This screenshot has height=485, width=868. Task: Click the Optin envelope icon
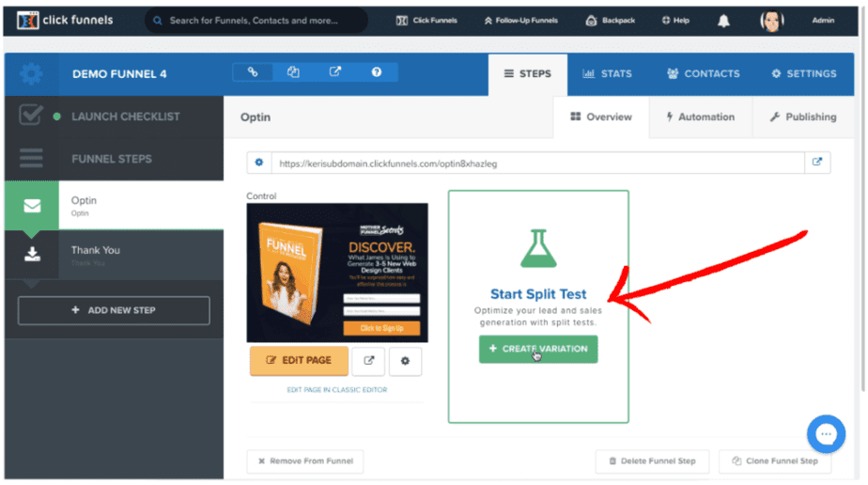[x=32, y=206]
